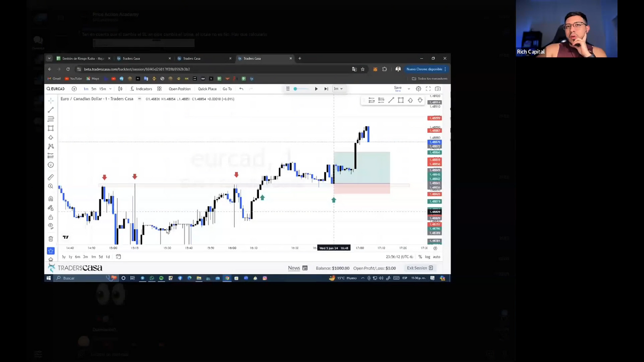
Task: Enter fullscreen chart mode
Action: (x=428, y=89)
